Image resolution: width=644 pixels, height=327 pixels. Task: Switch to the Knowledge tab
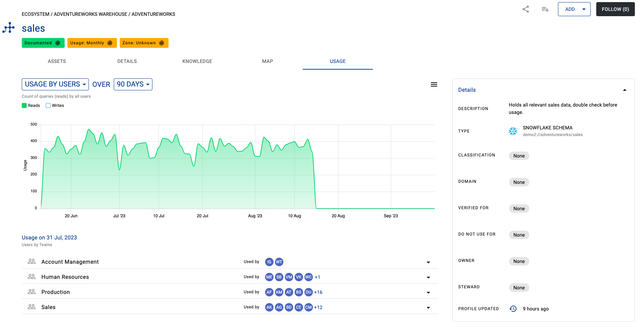197,61
